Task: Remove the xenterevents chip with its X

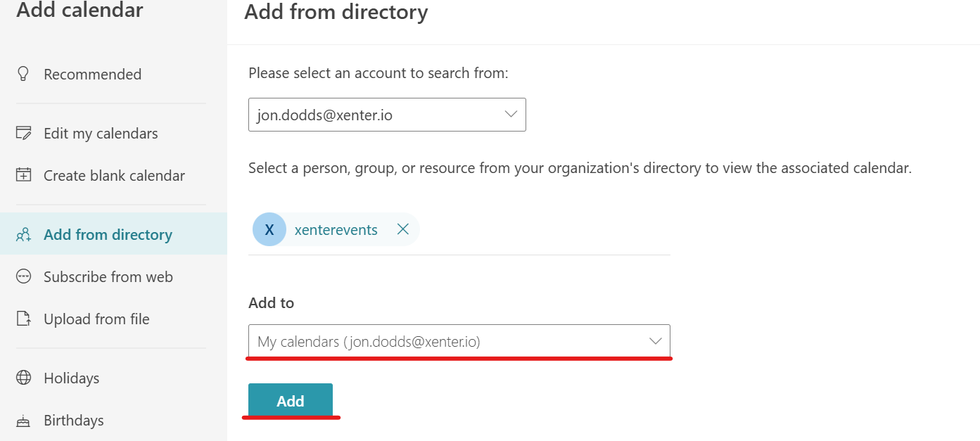Action: click(403, 229)
